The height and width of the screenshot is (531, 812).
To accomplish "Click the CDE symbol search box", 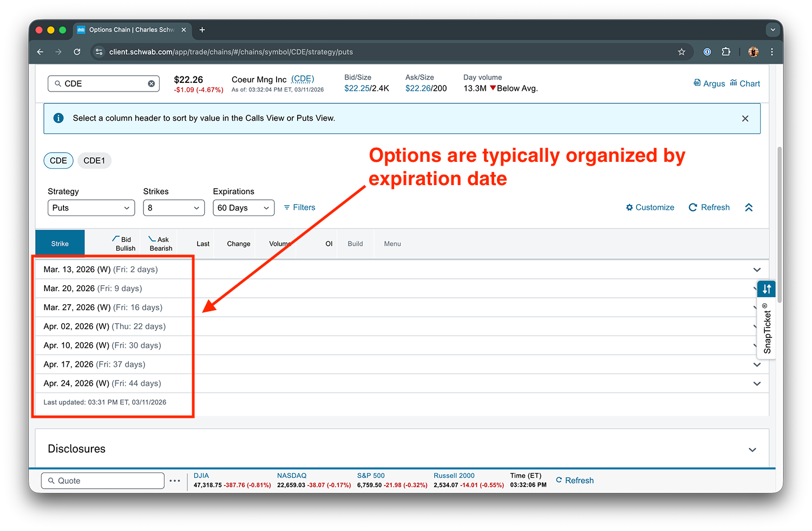I will tap(103, 83).
